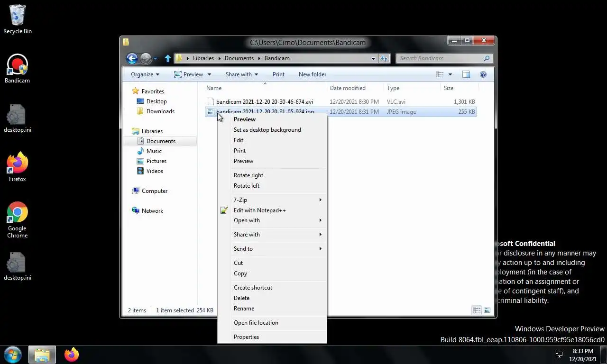Open the Recycle Bin desktop icon
This screenshot has height=364, width=607.
[x=18, y=19]
